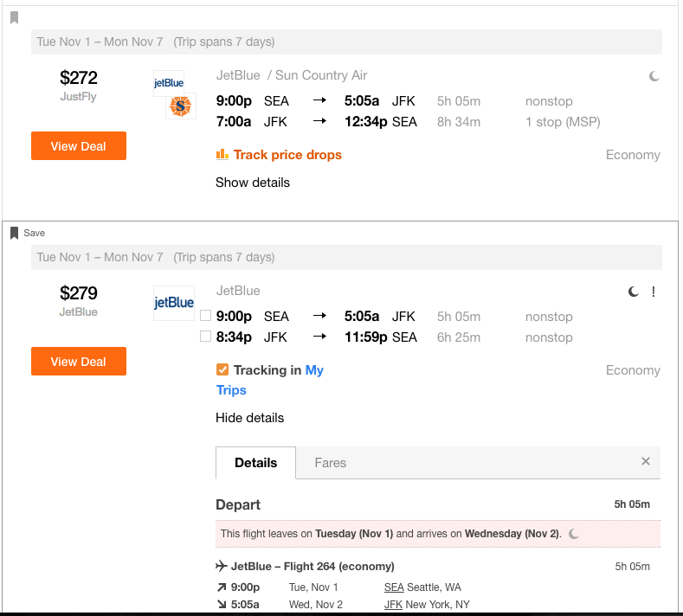Switch to the Fares tab
Viewport: 683px width, 616px height.
(330, 463)
